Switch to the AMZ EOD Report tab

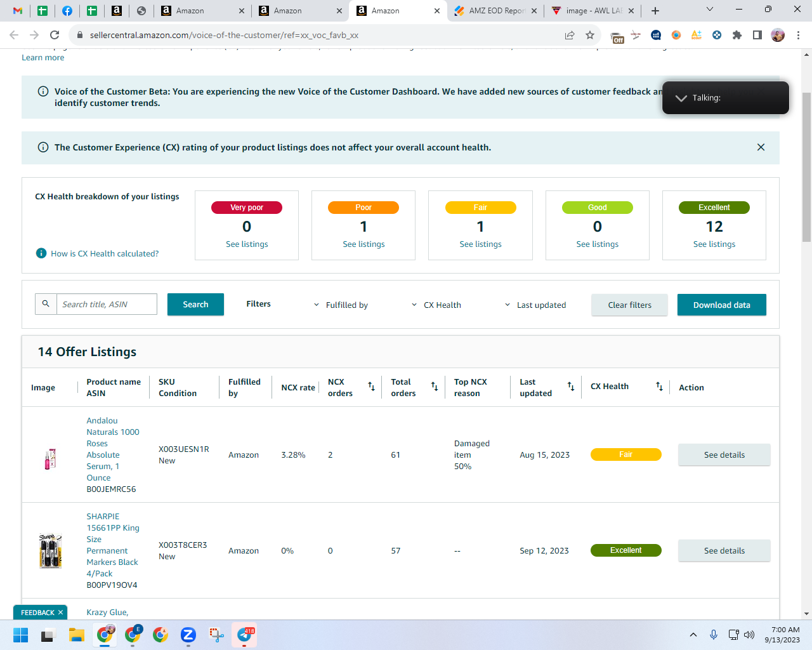[x=495, y=11]
